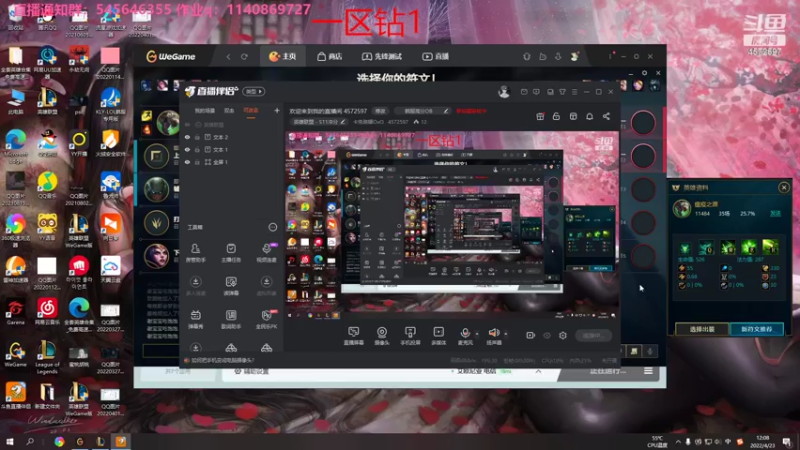Expand microphone options arrow

tap(477, 334)
